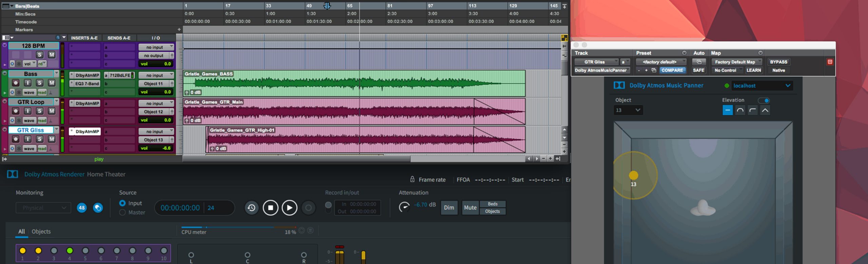
Task: Mute the Bass track
Action: coord(52,83)
